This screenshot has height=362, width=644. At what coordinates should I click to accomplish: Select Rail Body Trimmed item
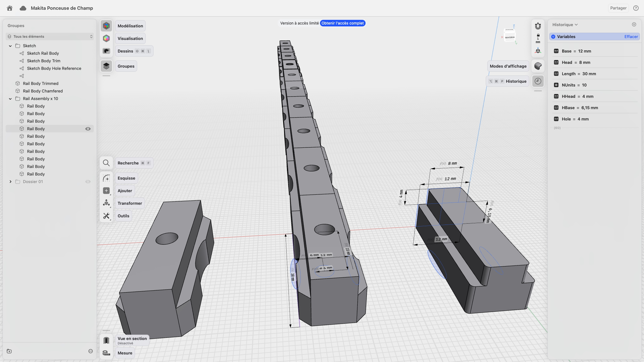[41, 84]
